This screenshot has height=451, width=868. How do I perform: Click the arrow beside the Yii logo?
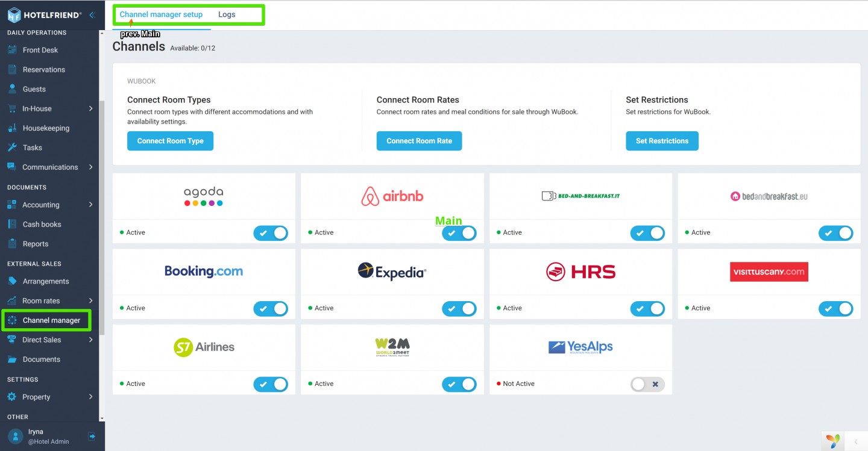[x=855, y=441]
